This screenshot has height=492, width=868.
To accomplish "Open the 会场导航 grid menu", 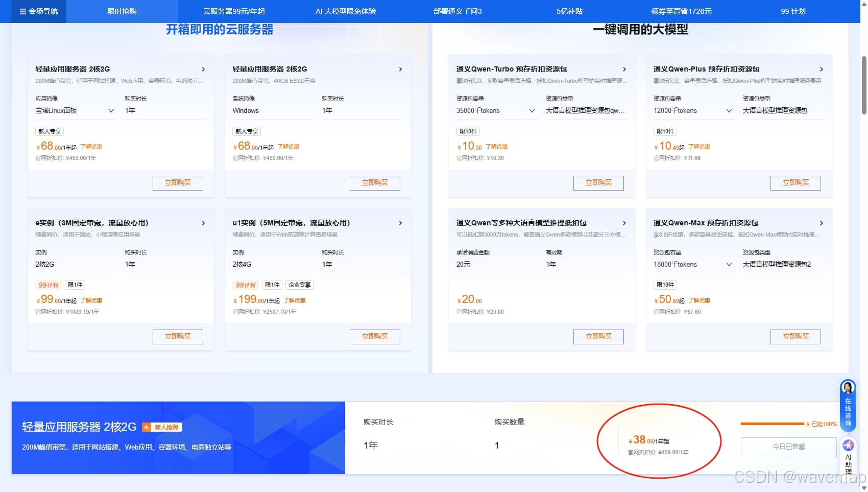I will click(x=39, y=11).
